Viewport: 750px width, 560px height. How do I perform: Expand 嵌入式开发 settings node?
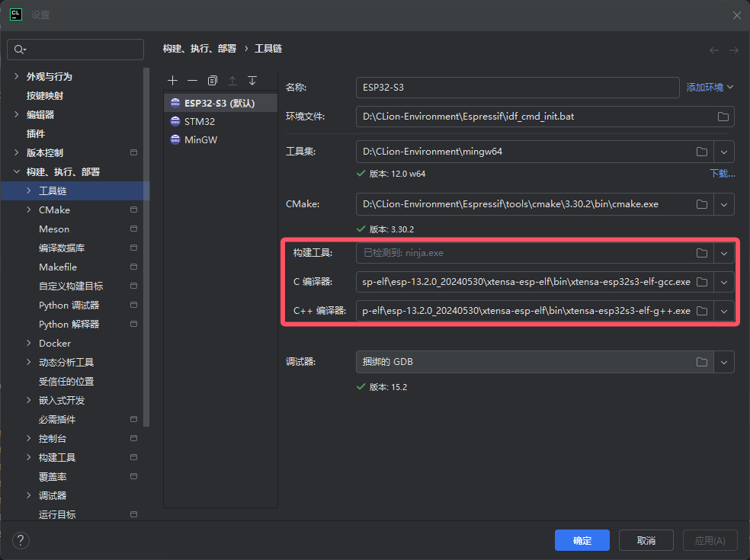29,400
